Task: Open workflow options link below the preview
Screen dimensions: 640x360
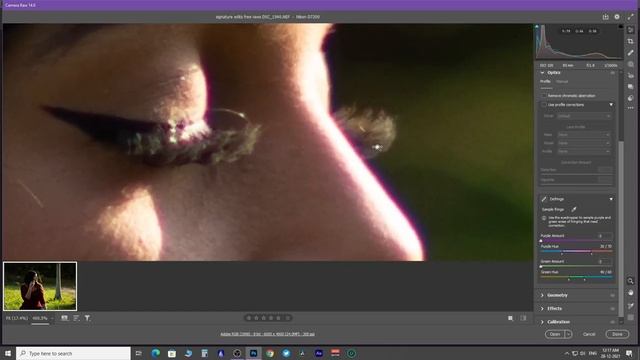Action: 267,334
